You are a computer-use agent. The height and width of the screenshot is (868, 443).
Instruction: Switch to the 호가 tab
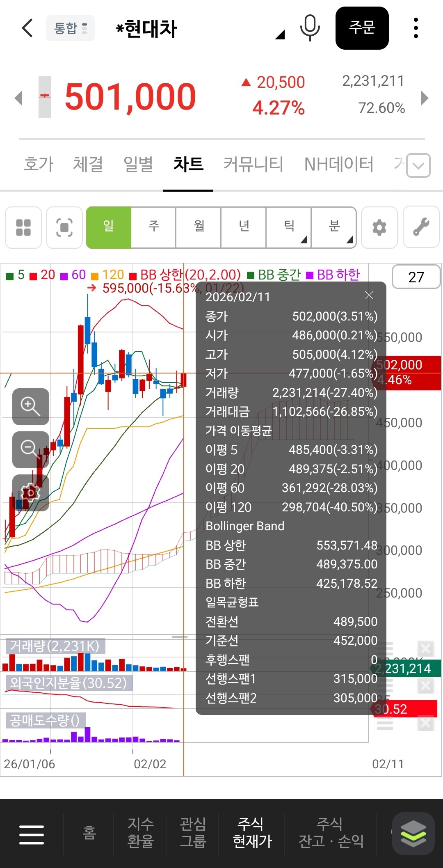click(x=39, y=164)
